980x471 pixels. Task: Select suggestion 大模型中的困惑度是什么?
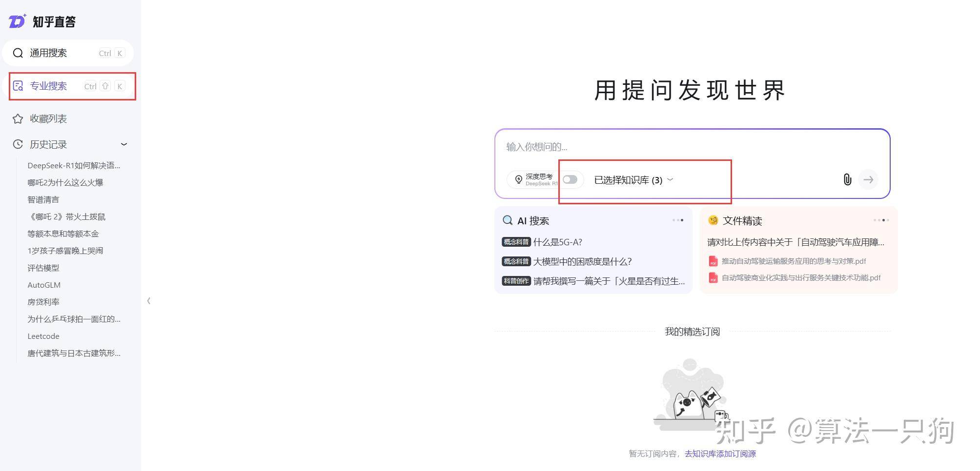click(x=582, y=261)
